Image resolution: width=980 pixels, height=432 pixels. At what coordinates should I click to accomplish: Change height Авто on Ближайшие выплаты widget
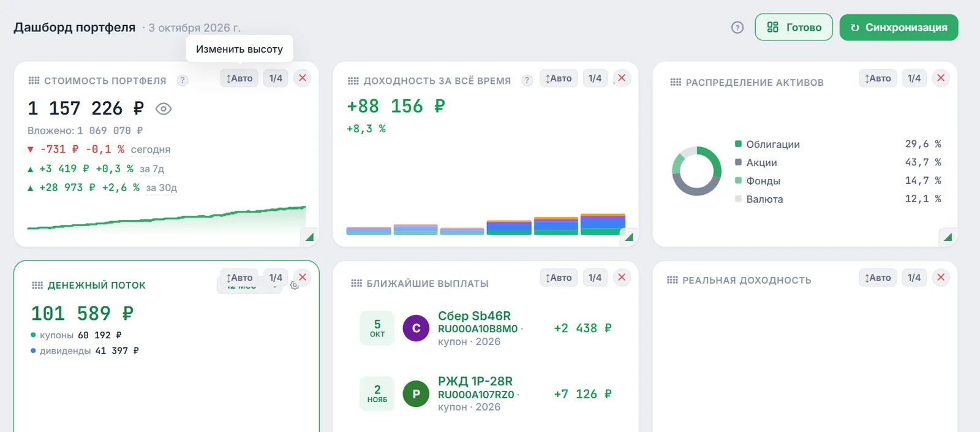[559, 277]
